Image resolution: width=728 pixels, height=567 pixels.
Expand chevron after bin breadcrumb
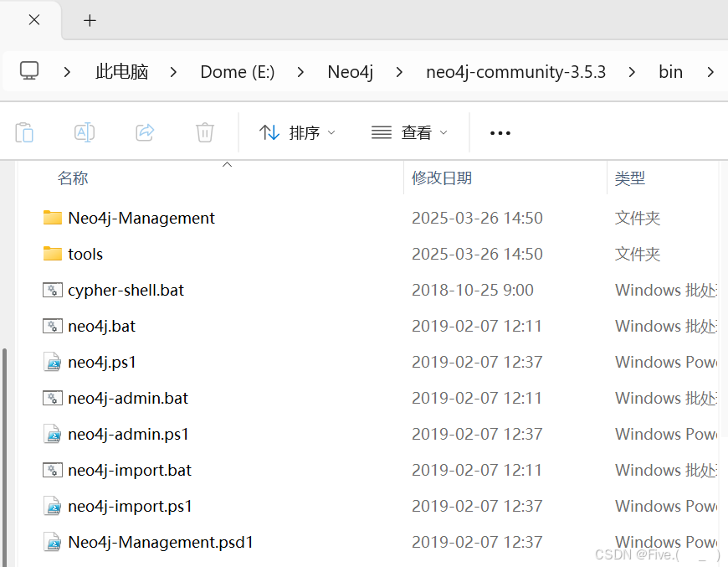tap(710, 72)
